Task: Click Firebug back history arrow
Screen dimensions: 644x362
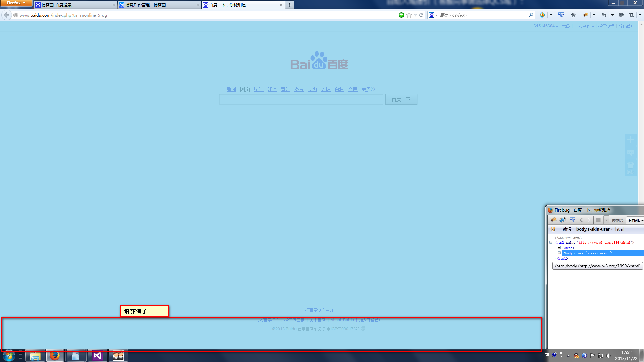Action: (x=582, y=220)
